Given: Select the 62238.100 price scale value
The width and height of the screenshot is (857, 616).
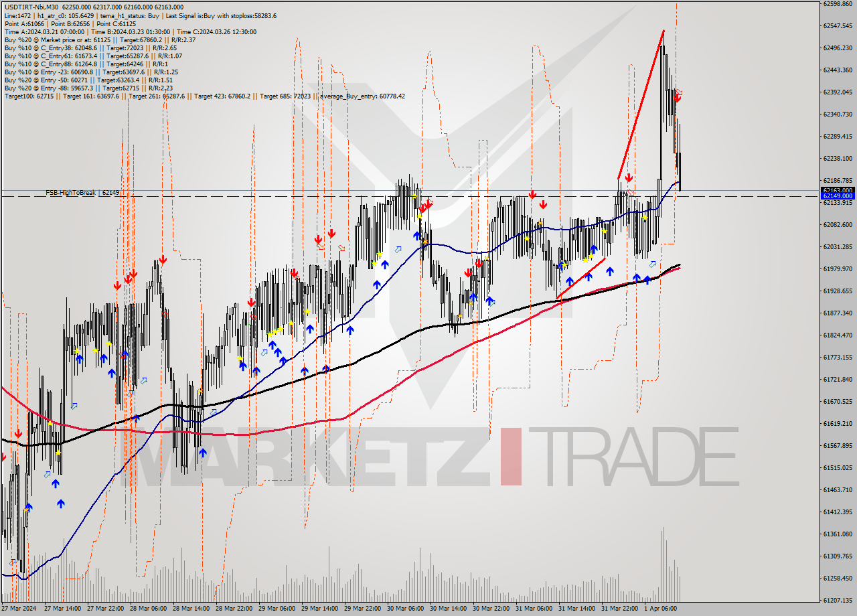Looking at the screenshot, I should pos(838,158).
